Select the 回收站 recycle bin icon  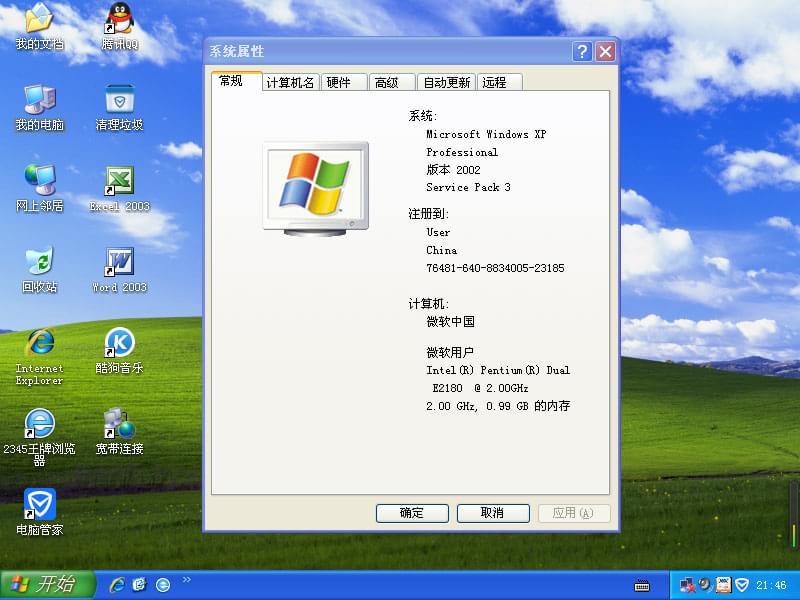point(39,263)
